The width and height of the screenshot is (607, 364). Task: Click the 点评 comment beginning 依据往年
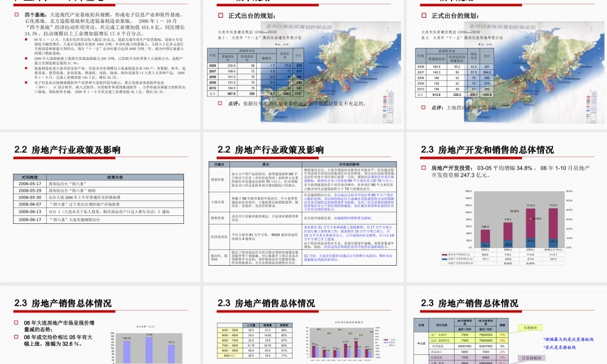[x=297, y=104]
